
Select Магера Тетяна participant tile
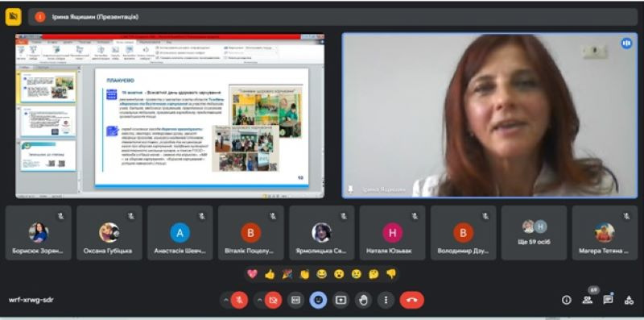605,233
